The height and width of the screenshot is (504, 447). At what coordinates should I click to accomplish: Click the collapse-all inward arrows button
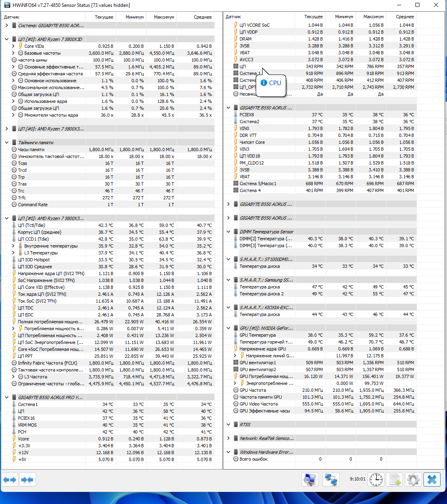[27, 480]
